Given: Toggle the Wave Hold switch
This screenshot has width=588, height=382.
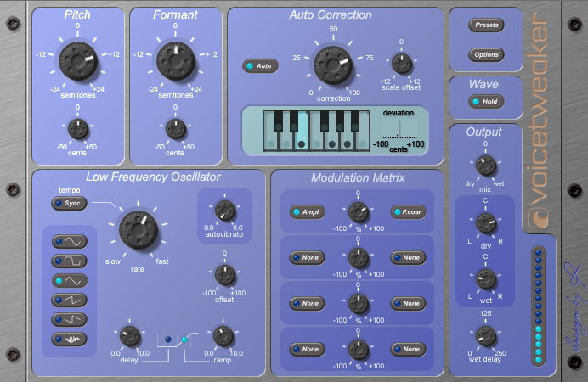Looking at the screenshot, I should (x=485, y=101).
